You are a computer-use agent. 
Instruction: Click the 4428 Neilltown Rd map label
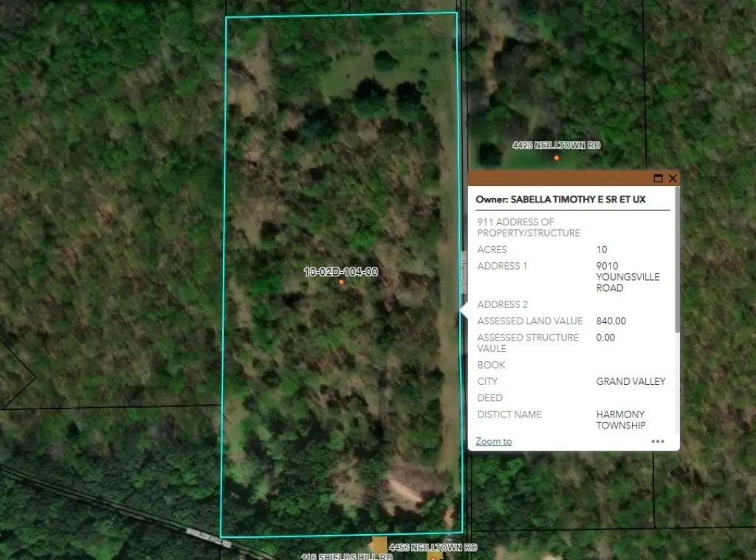[556, 146]
